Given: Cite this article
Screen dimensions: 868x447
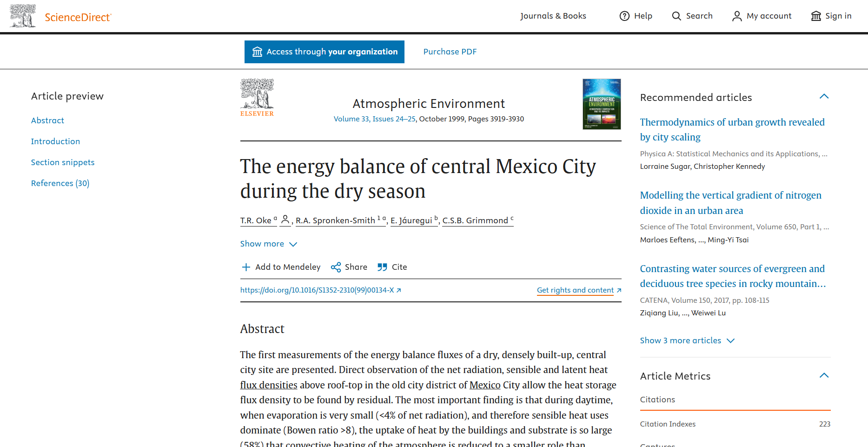Looking at the screenshot, I should [x=392, y=267].
